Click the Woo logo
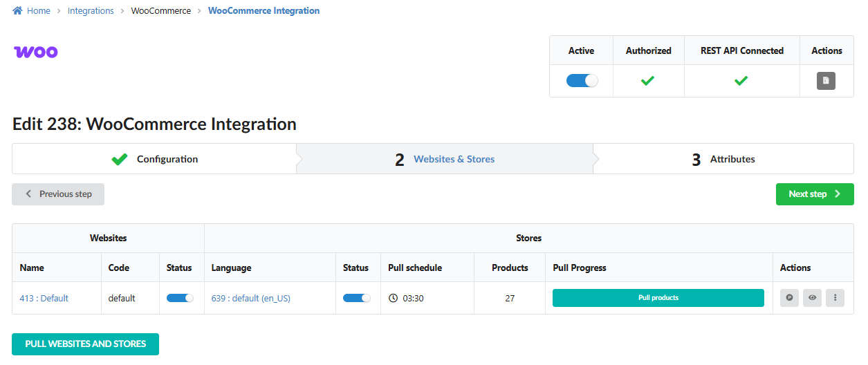 (36, 52)
